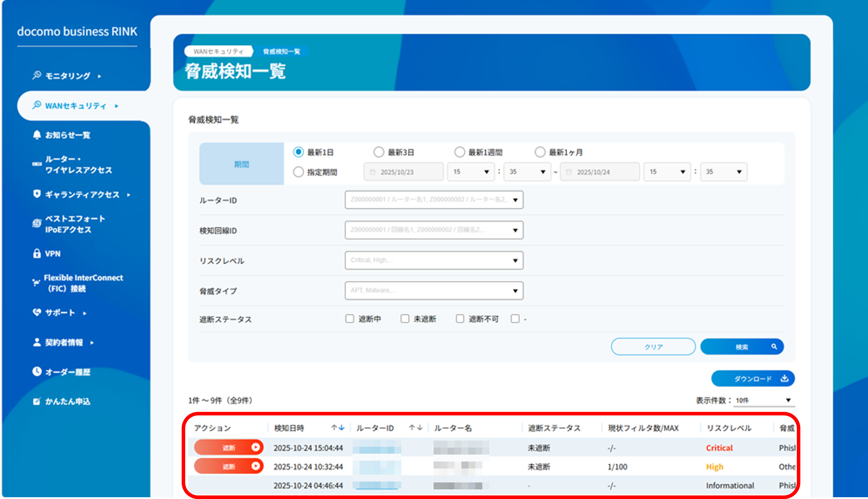Enable the 遮断中 checkbox

[x=350, y=318]
